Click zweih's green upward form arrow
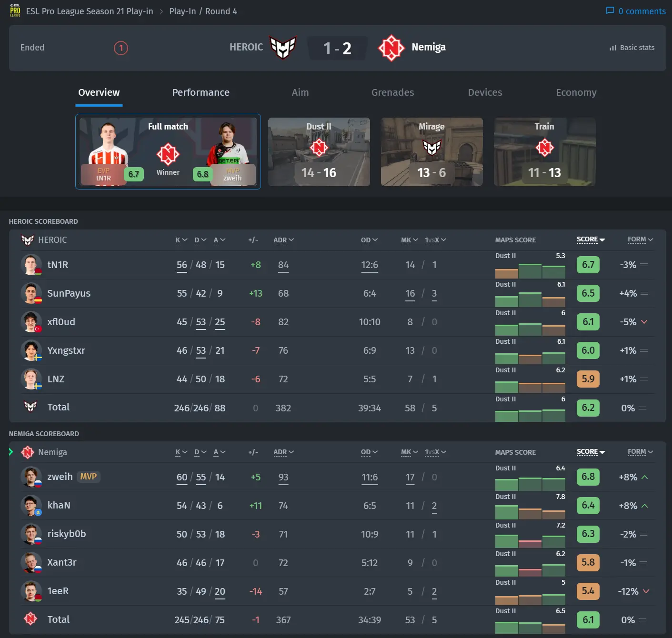Viewport: 672px width, 638px height. click(x=644, y=477)
